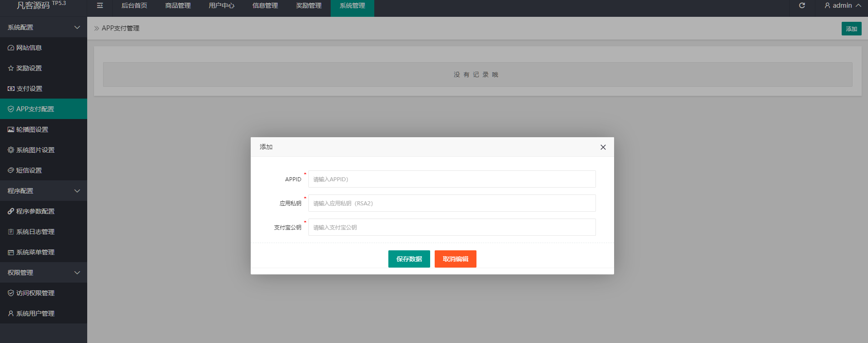Open 轮播图设置 in the sidebar

click(x=44, y=129)
